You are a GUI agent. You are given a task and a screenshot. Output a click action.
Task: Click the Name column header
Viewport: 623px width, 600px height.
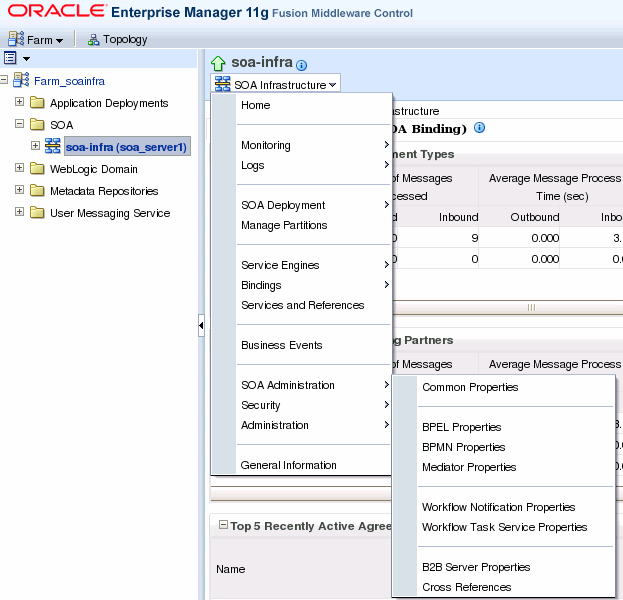[230, 569]
